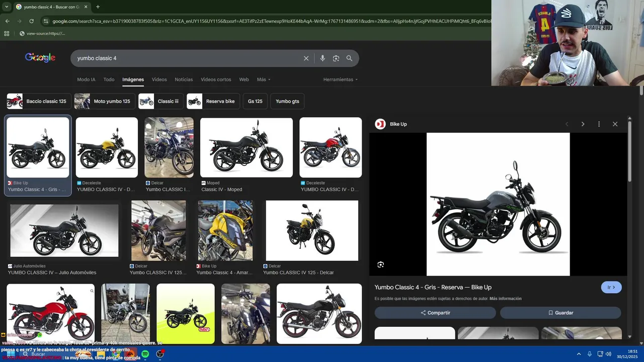Clear the search box text

[x=306, y=58]
